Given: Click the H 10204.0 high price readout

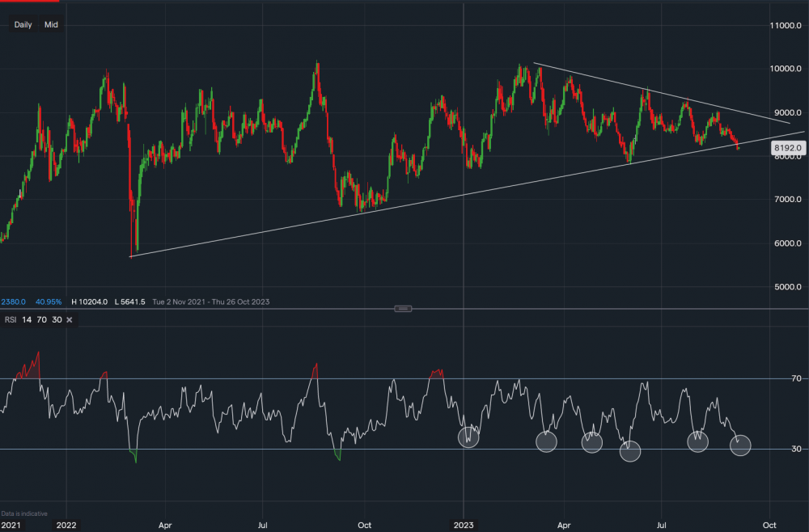Looking at the screenshot, I should pos(89,302).
